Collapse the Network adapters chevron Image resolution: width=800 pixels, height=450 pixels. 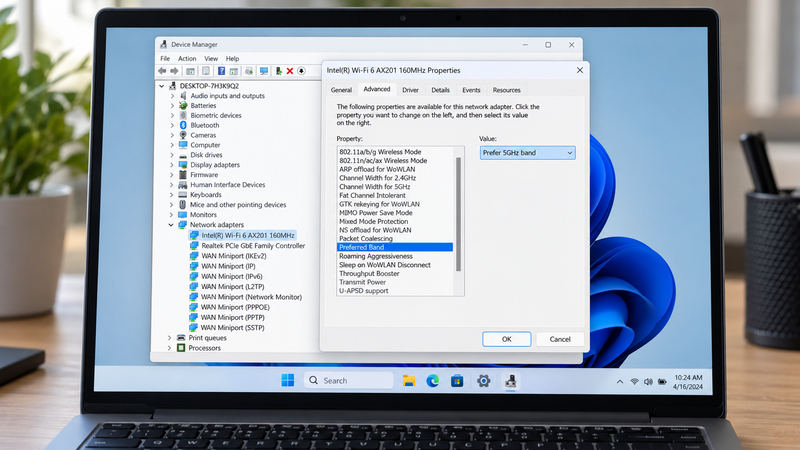click(x=171, y=224)
